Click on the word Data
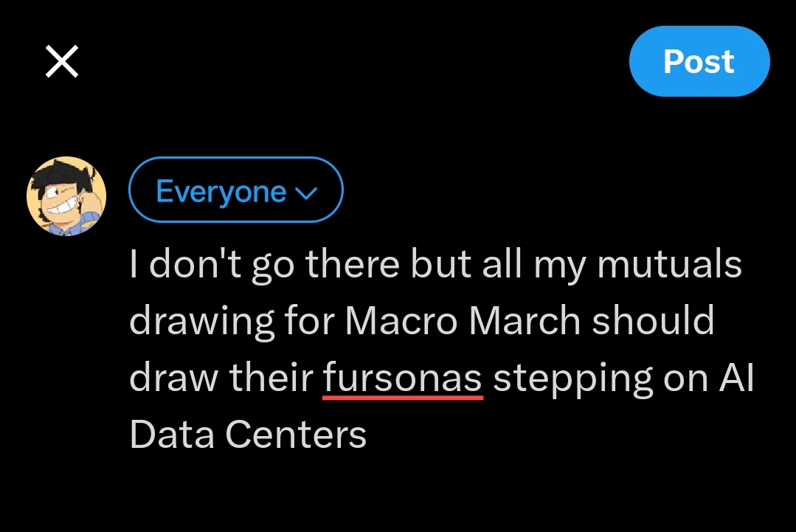Image resolution: width=796 pixels, height=532 pixels. [172, 435]
